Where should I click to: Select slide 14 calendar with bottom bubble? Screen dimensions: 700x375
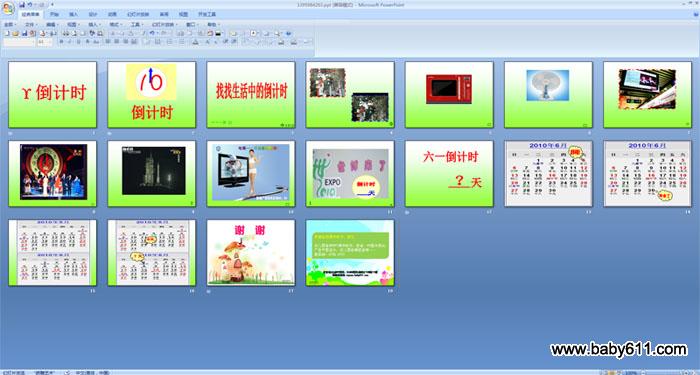pos(647,174)
